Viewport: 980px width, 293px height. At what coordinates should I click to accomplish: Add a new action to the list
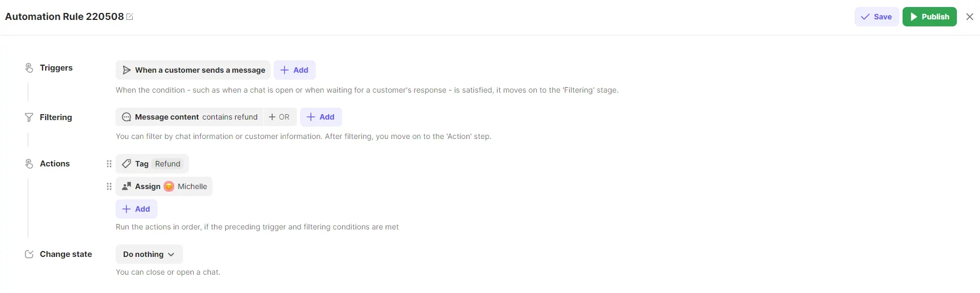136,209
